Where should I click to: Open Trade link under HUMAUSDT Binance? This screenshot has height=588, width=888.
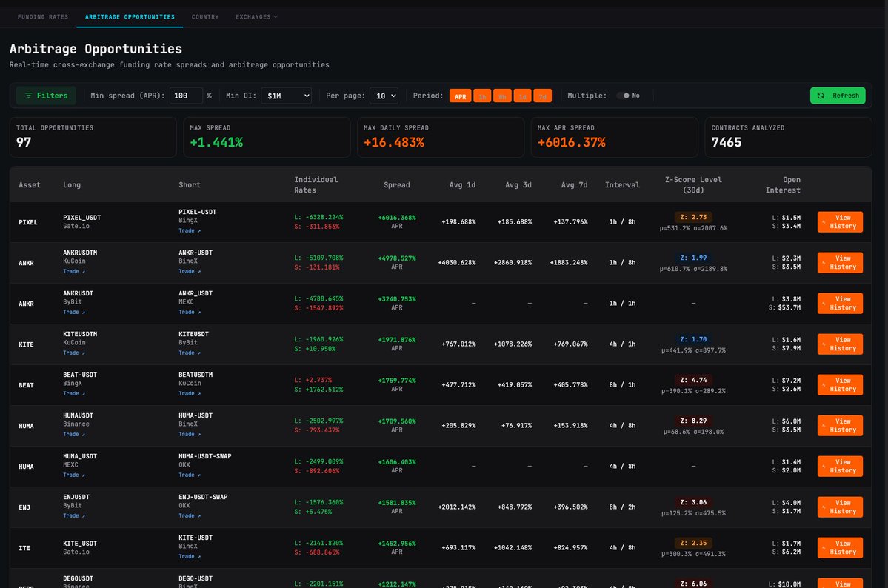tap(73, 435)
